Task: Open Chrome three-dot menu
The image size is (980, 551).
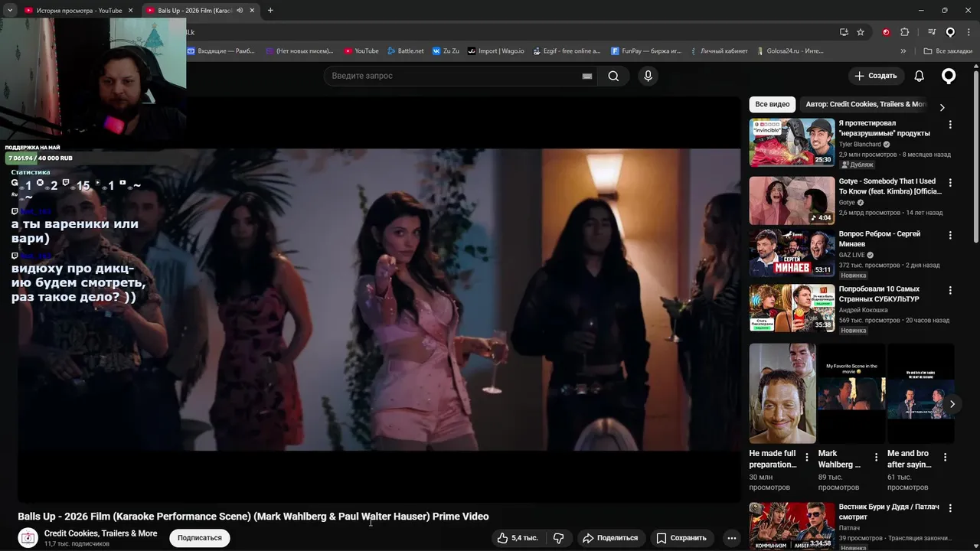Action: pyautogui.click(x=969, y=32)
